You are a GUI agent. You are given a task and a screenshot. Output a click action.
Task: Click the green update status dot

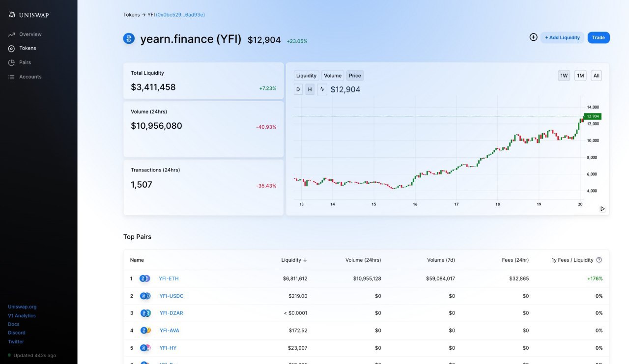9,355
